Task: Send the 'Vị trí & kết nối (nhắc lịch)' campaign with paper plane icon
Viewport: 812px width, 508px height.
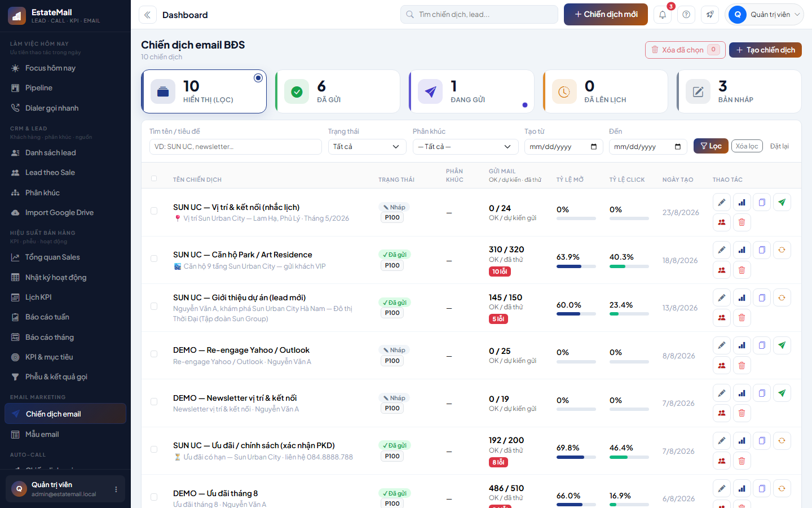Action: pyautogui.click(x=782, y=202)
